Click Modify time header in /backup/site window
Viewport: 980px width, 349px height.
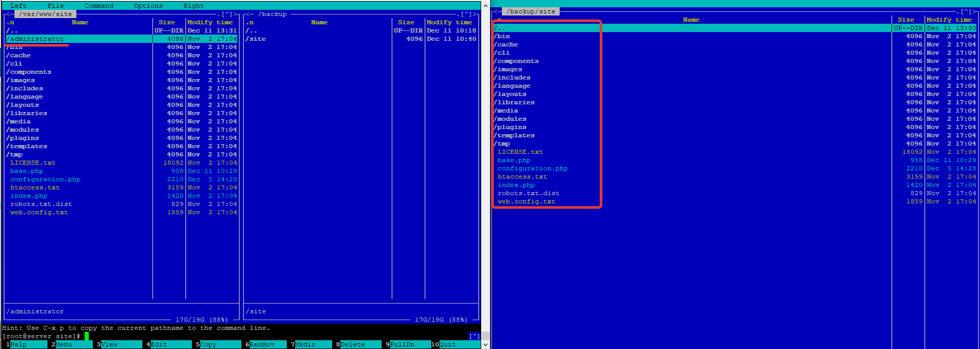(x=949, y=20)
